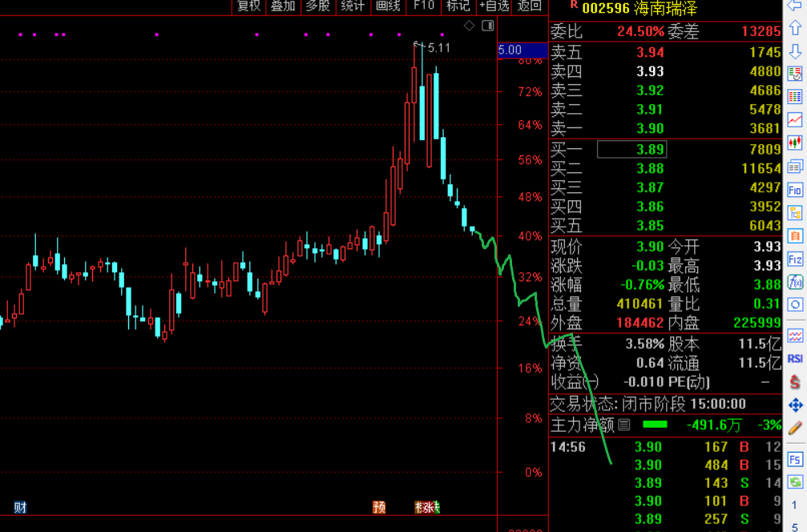This screenshot has width=807, height=532.
Task: Open the quote list with clock icon
Action: pos(795,74)
